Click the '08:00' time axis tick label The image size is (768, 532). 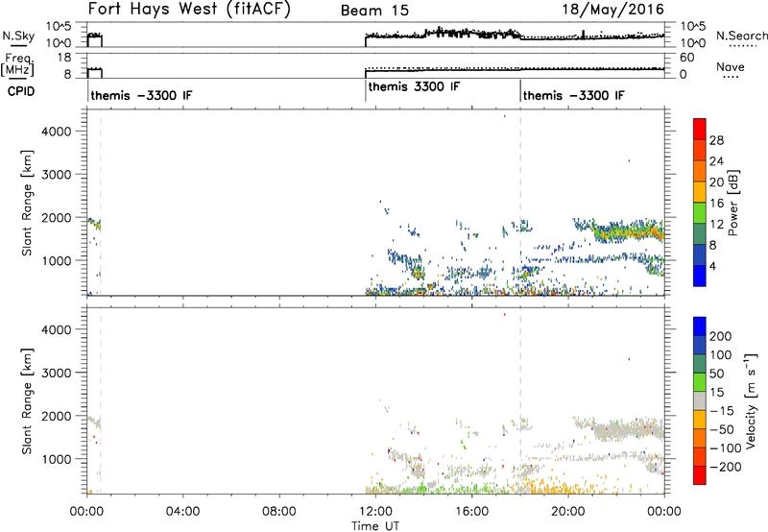pos(279,512)
